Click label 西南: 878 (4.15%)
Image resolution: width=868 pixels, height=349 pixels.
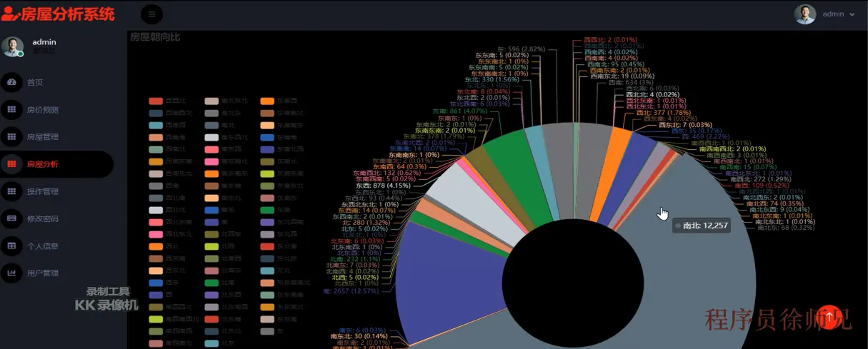tap(382, 186)
